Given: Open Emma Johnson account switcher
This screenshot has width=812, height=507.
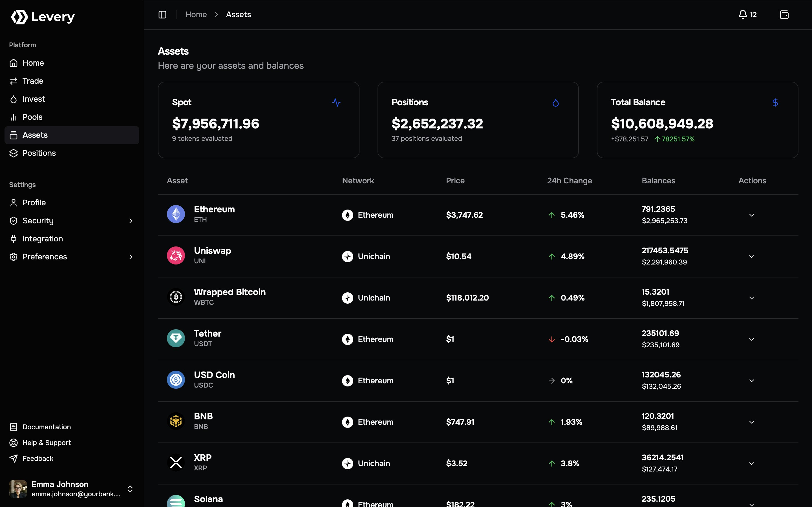Looking at the screenshot, I should (x=130, y=489).
